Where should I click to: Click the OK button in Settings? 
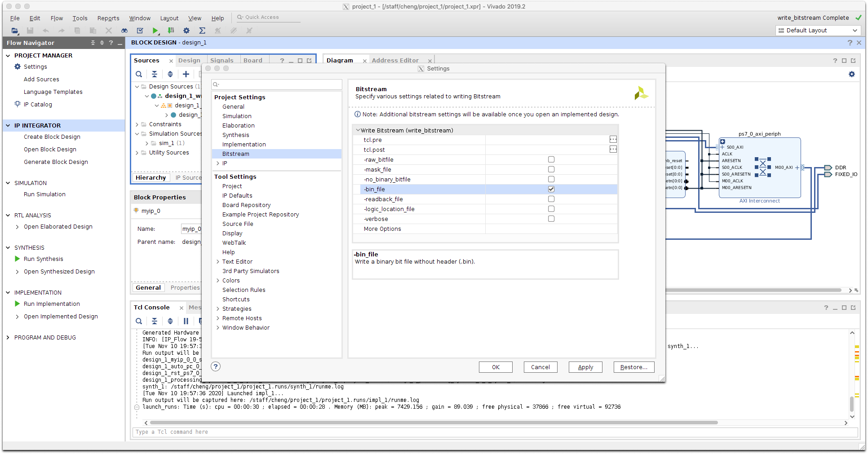click(x=496, y=367)
